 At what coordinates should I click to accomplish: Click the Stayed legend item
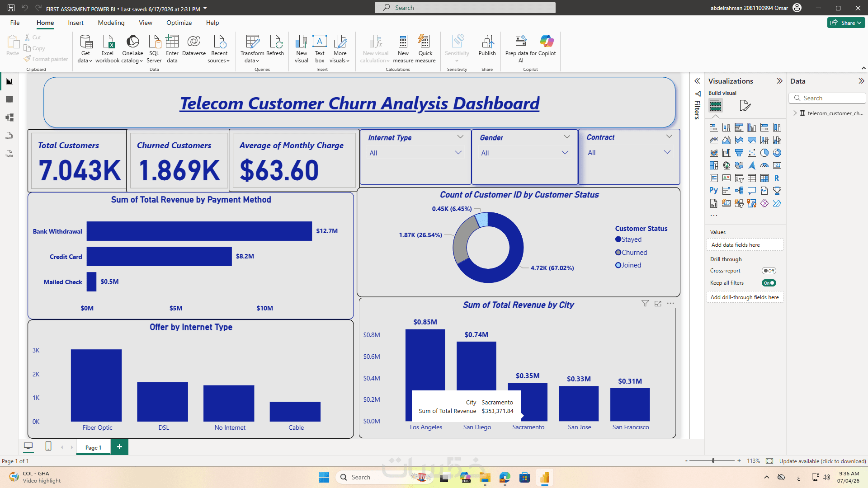pos(628,239)
